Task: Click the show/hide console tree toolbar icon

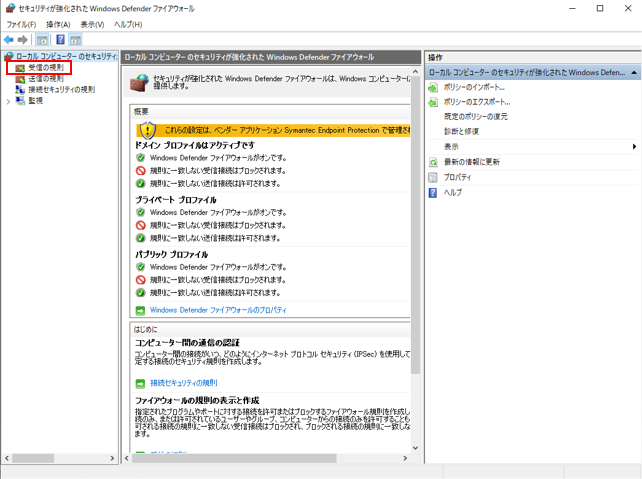Action: (x=43, y=39)
